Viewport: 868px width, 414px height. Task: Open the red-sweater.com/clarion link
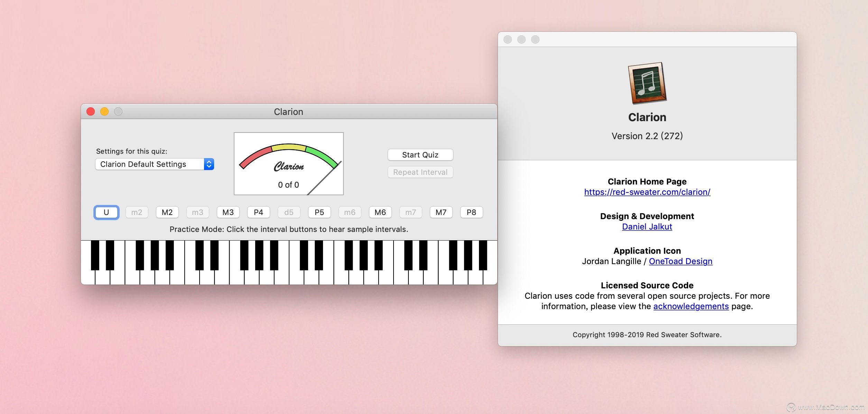tap(647, 192)
